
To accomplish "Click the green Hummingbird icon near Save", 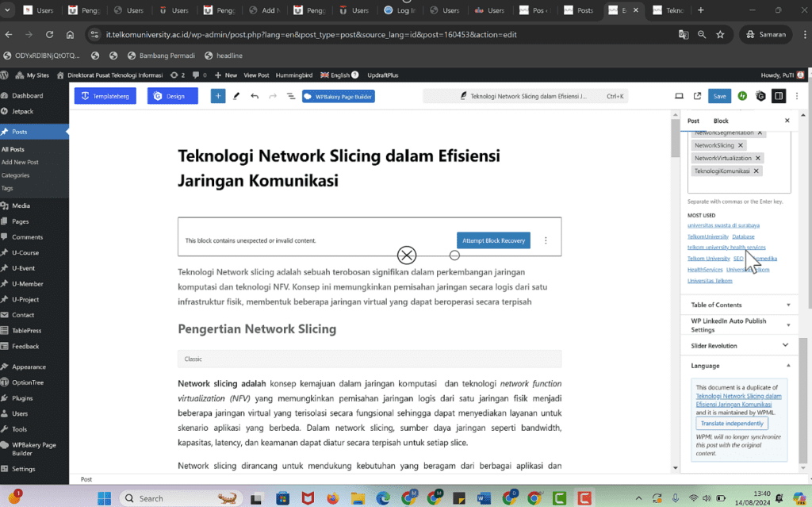I will coord(741,95).
